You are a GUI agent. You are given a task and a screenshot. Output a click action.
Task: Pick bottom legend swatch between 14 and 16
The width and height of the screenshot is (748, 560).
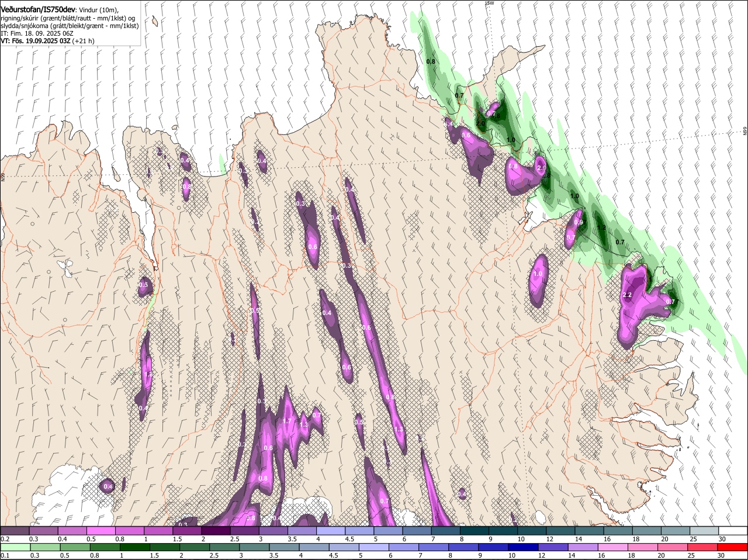(583, 547)
